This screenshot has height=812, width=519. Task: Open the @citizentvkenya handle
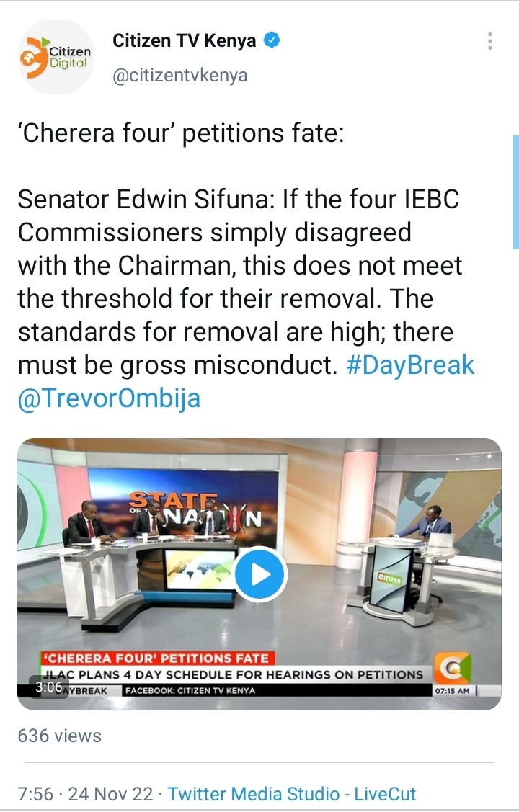coord(179,75)
